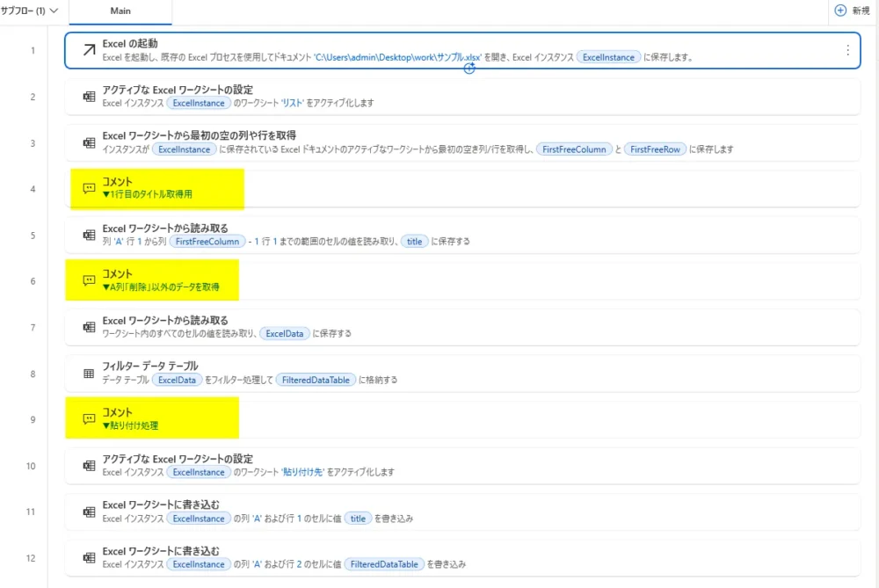Select line number 5 in the gutter

click(33, 236)
